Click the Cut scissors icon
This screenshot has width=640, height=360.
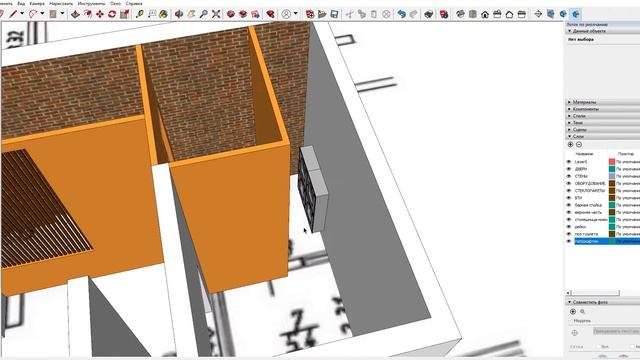pyautogui.click(x=349, y=14)
